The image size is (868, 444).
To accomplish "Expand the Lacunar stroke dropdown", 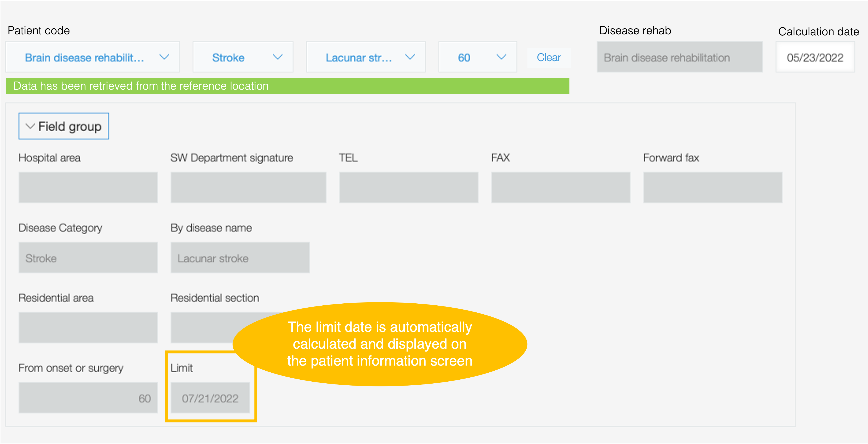I will tap(365, 57).
